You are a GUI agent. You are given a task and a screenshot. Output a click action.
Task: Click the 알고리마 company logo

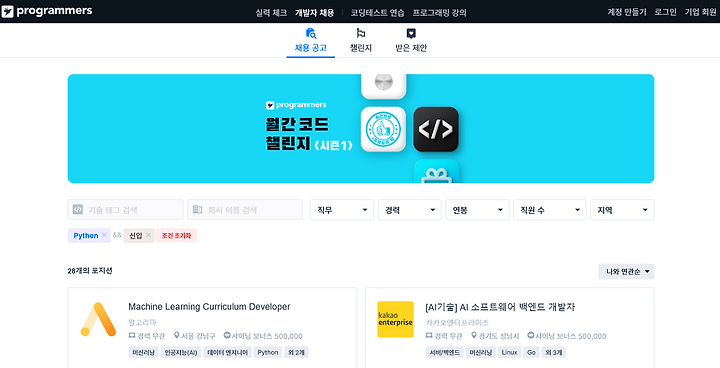click(x=98, y=319)
